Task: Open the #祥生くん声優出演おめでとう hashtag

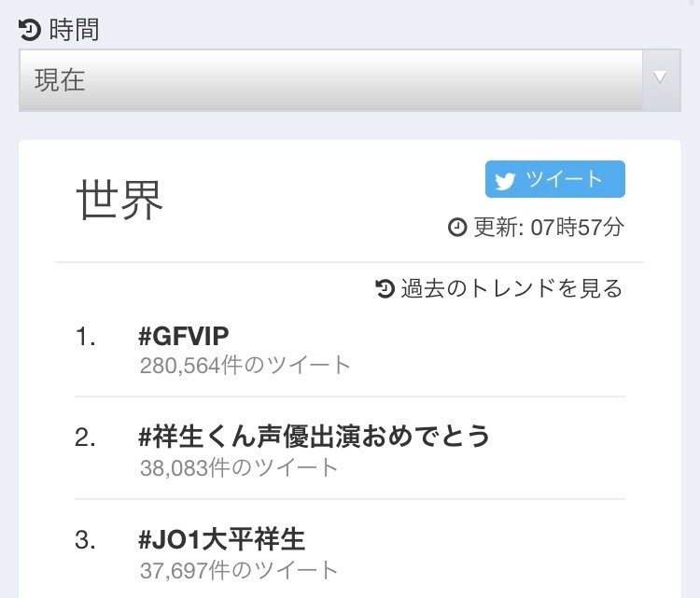Action: click(315, 436)
